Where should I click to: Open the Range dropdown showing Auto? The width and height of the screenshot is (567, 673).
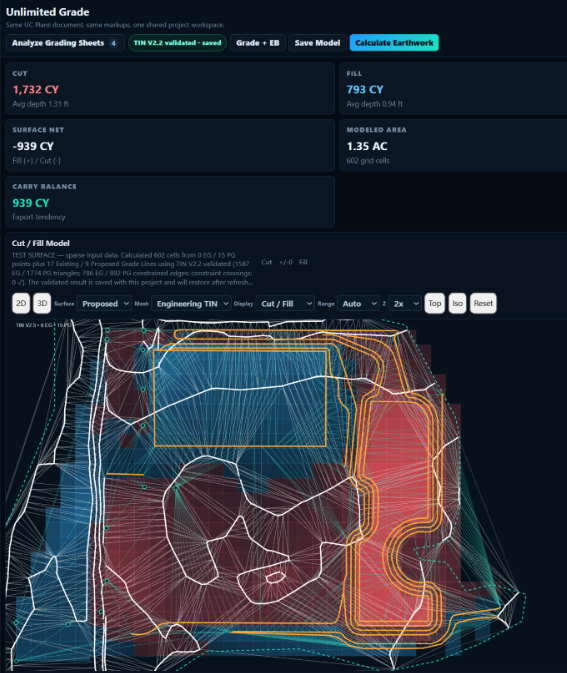point(358,304)
